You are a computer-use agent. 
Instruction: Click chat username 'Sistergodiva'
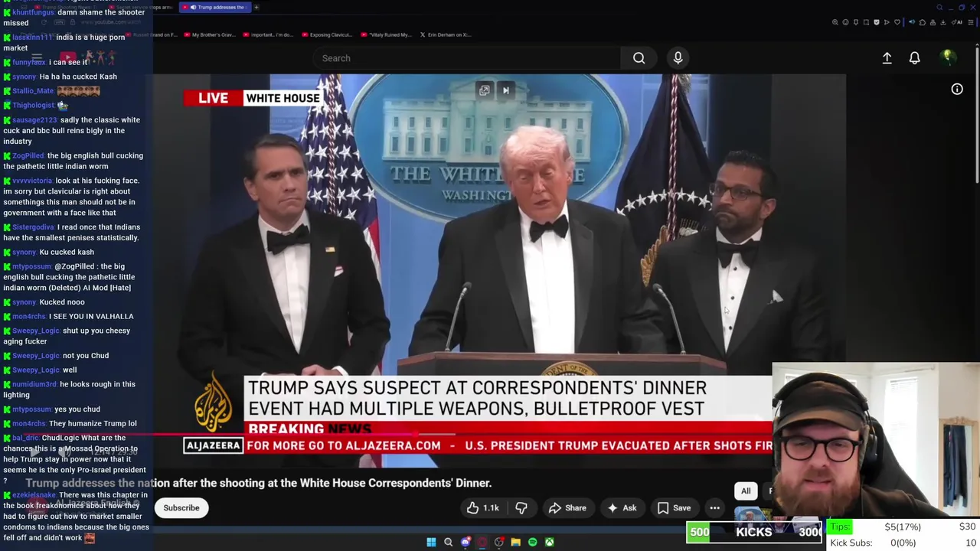pos(33,227)
